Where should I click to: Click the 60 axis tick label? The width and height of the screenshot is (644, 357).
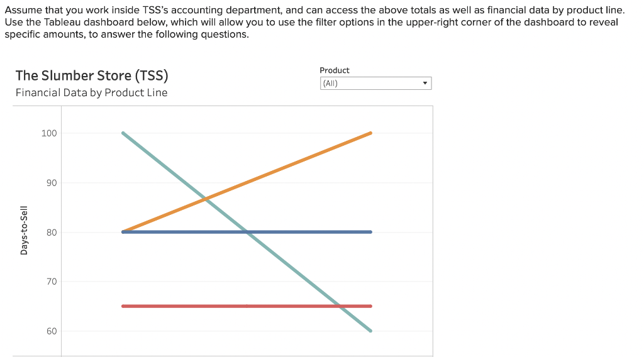click(x=51, y=331)
